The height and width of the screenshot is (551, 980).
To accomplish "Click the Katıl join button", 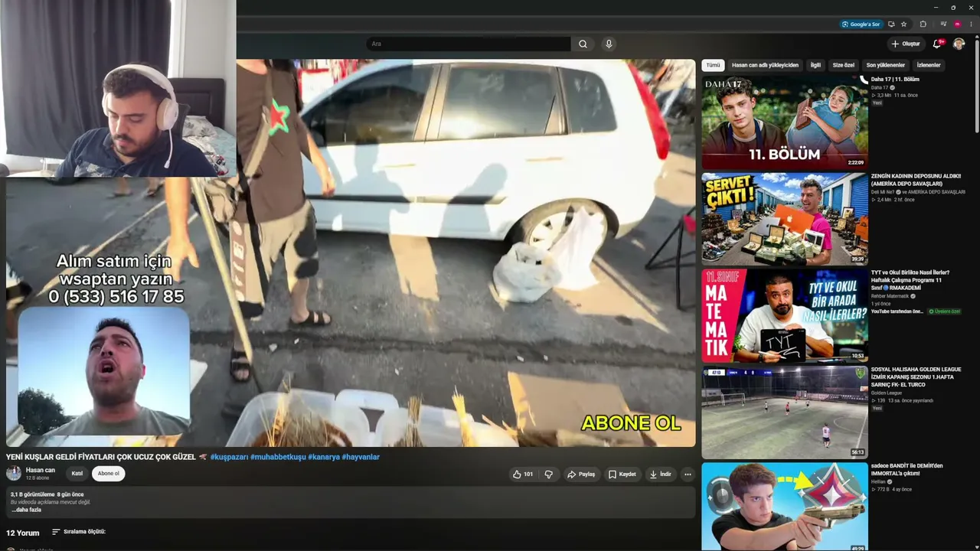I will pos(77,474).
